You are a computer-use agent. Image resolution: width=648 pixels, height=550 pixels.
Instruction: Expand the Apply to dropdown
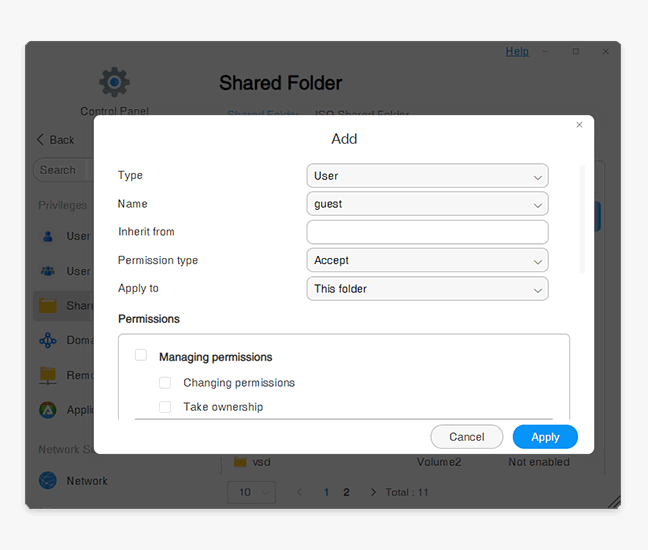point(427,289)
